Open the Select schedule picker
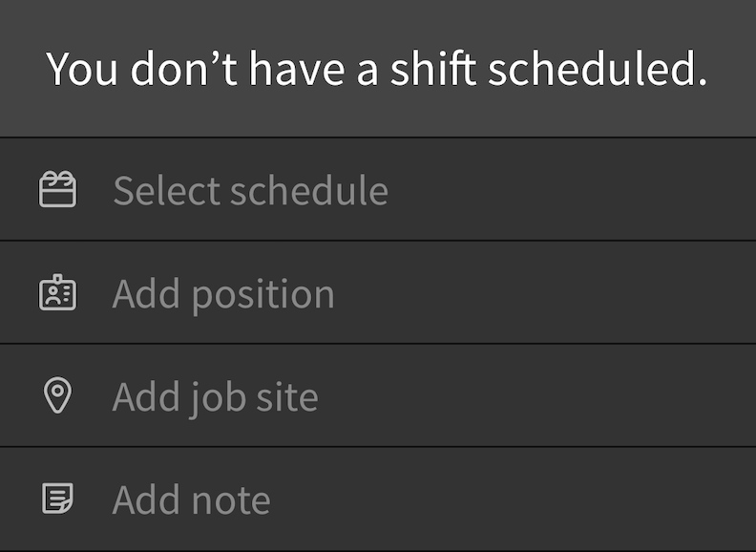The width and height of the screenshot is (756, 552). (x=378, y=189)
